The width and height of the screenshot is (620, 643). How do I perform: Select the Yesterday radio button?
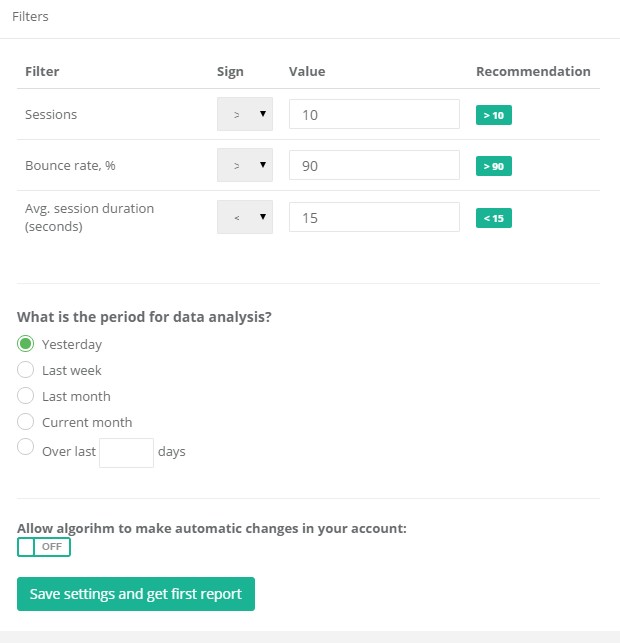(x=25, y=344)
